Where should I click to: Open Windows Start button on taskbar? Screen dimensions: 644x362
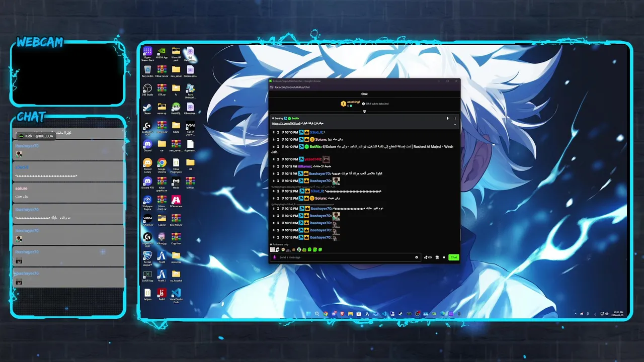308,314
